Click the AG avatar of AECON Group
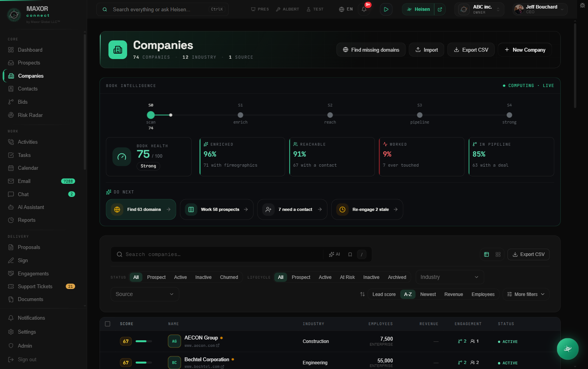This screenshot has height=369, width=588. pyautogui.click(x=174, y=341)
